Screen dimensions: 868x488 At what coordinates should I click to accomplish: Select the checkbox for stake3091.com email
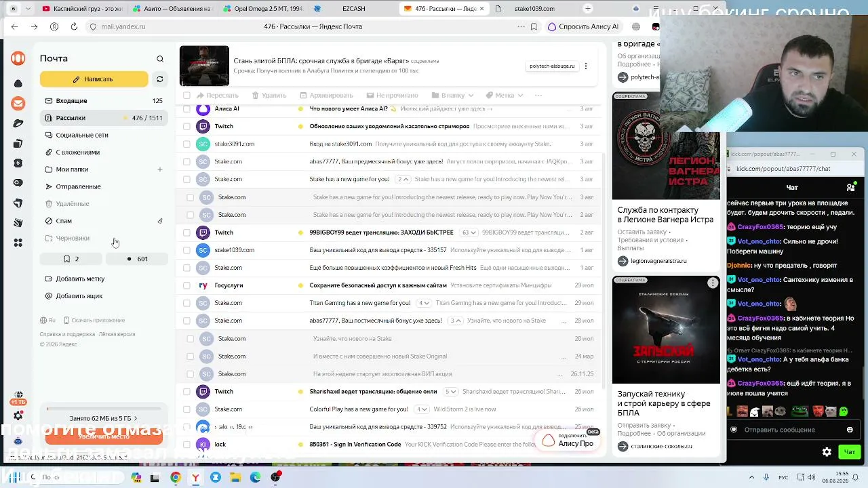click(x=186, y=144)
